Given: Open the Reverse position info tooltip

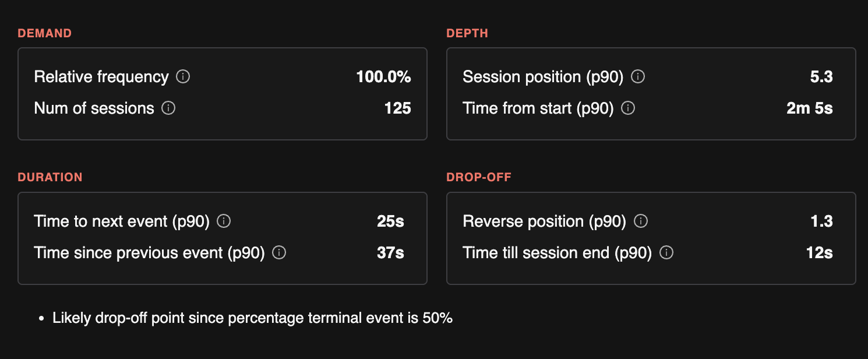Looking at the screenshot, I should coord(640,221).
